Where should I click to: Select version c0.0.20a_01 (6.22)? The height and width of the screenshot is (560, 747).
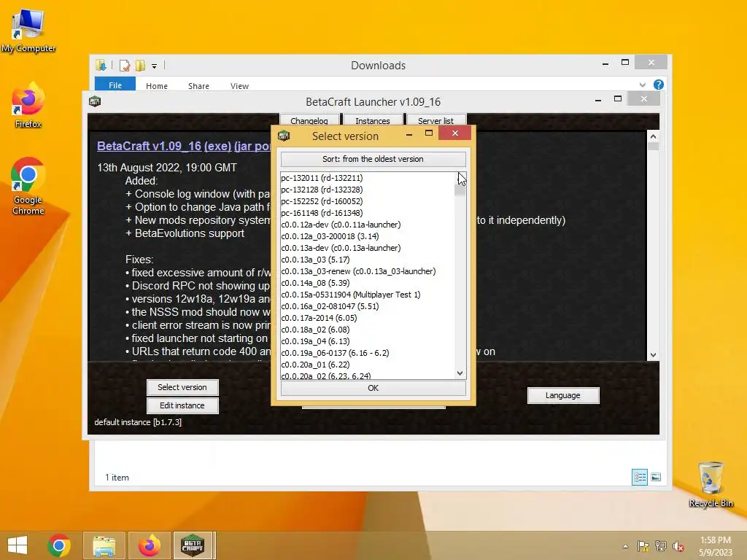368,365
